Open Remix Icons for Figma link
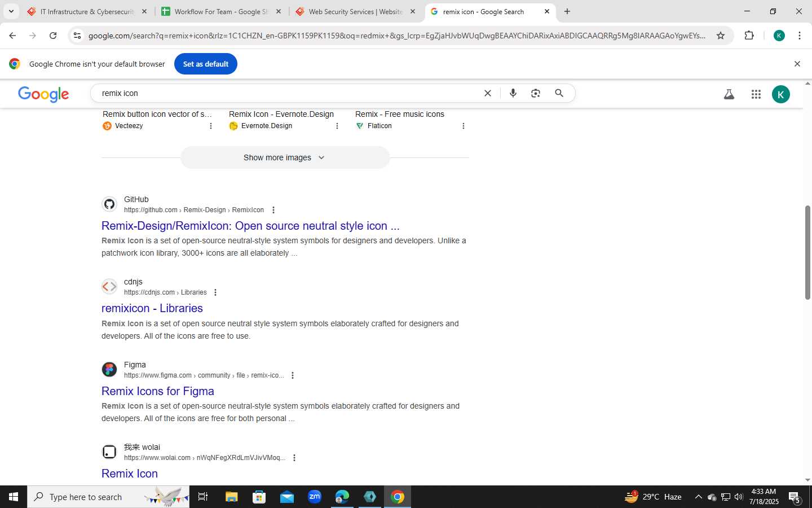This screenshot has width=812, height=508. pos(158,391)
